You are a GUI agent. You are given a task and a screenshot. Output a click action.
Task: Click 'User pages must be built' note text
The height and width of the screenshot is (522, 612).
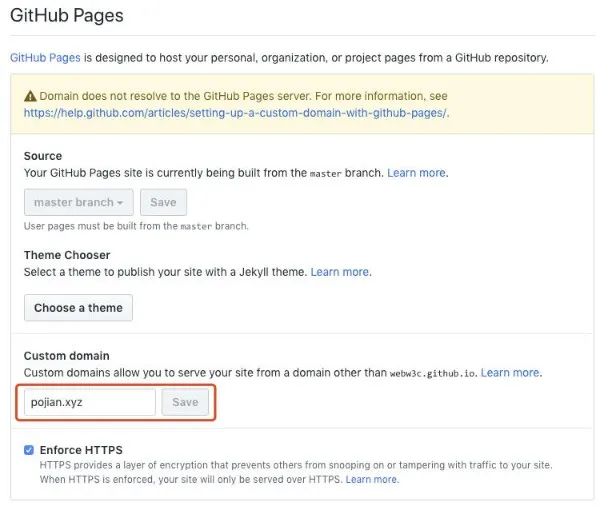136,226
